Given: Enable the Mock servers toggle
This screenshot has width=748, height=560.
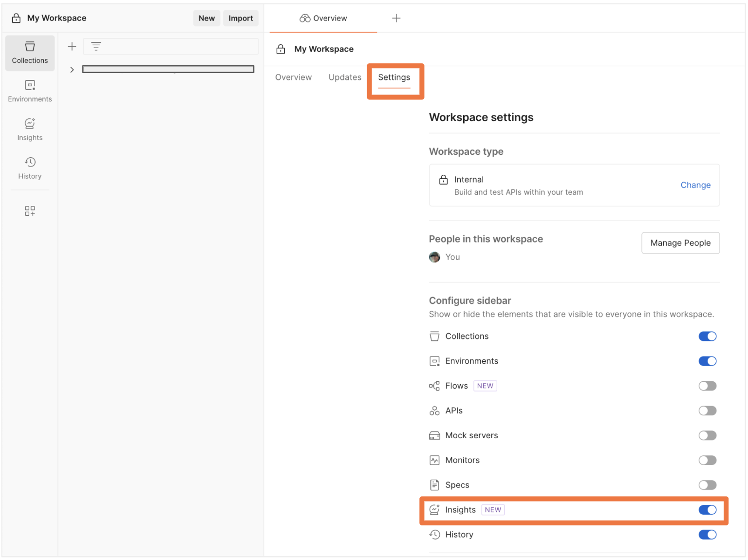Looking at the screenshot, I should (x=708, y=436).
